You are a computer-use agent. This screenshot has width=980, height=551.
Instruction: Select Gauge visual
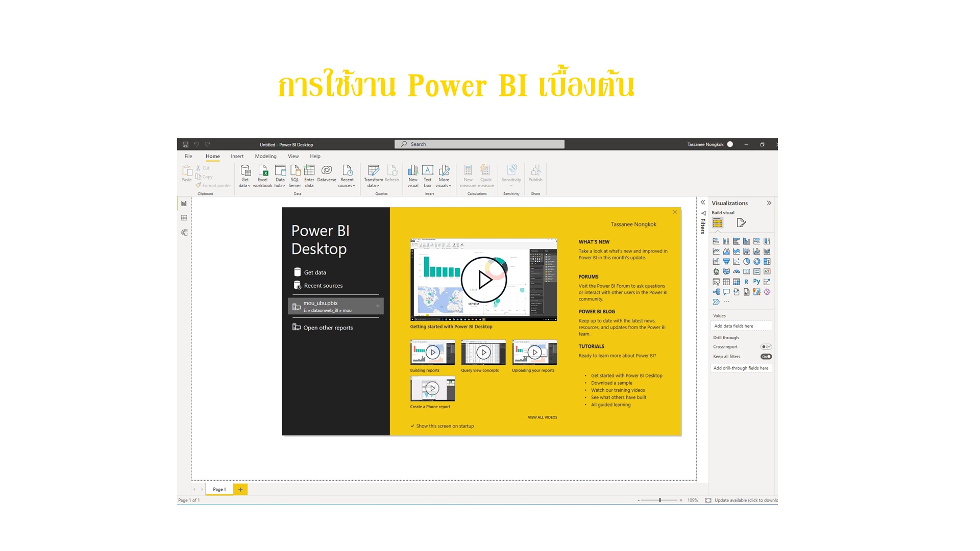(x=737, y=272)
